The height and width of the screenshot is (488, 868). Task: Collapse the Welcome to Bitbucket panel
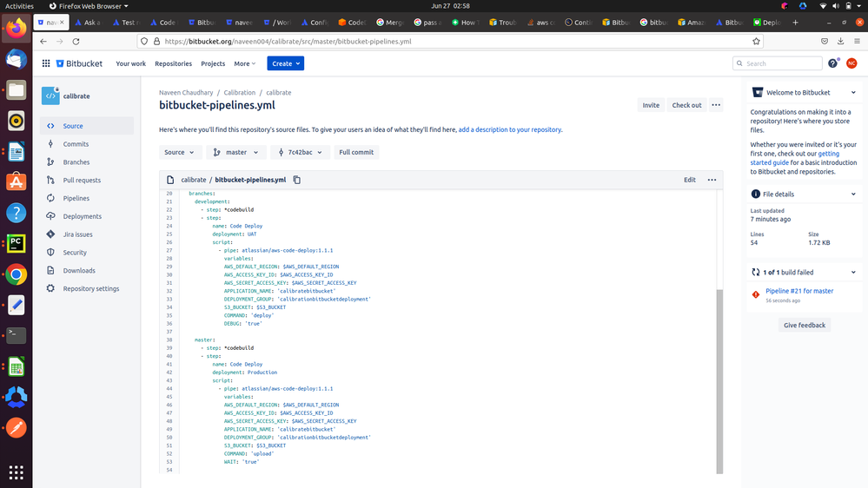[x=853, y=92]
